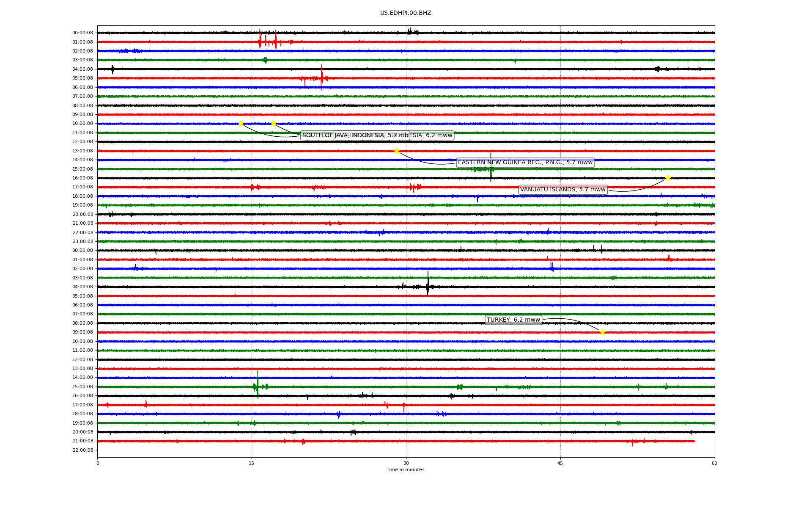Click the x-axis tick label '0'
This screenshot has height=508, width=812.
[x=98, y=463]
